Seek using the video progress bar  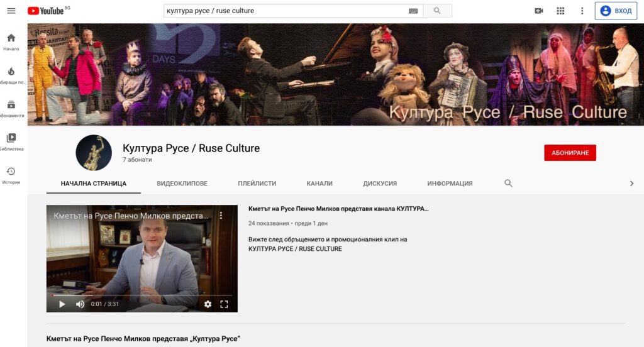[x=142, y=295]
